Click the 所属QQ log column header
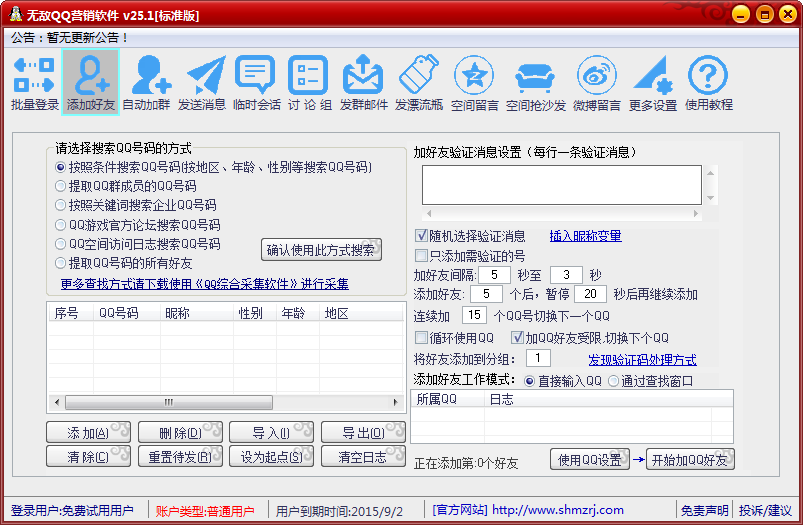The height and width of the screenshot is (525, 803). point(448,399)
